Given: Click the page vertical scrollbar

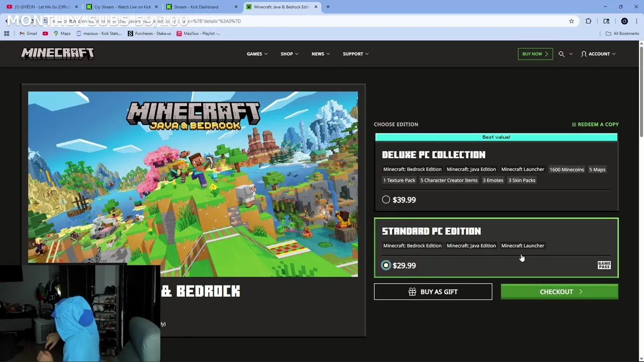Looking at the screenshot, I should 640,90.
